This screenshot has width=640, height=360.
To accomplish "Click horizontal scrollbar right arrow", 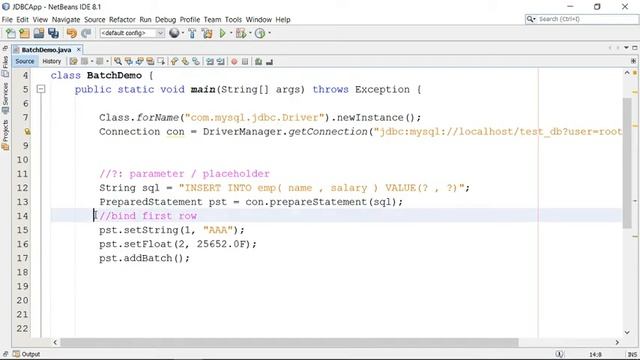I will point(617,342).
